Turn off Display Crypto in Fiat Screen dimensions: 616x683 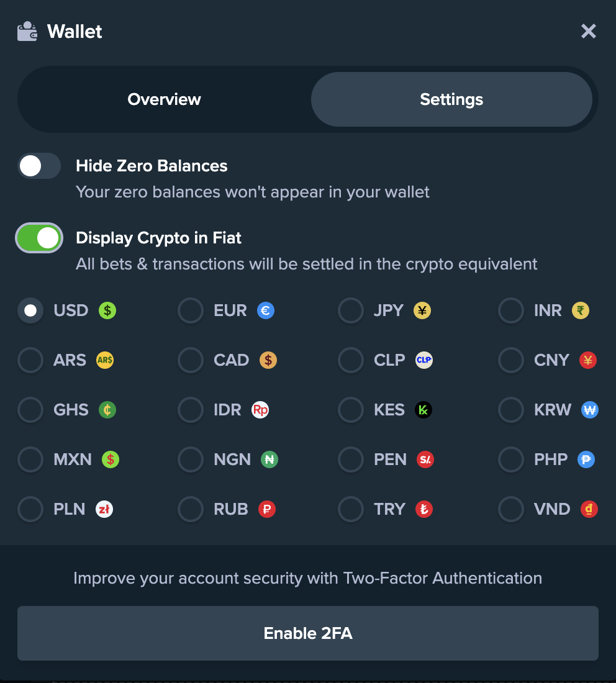pos(39,238)
